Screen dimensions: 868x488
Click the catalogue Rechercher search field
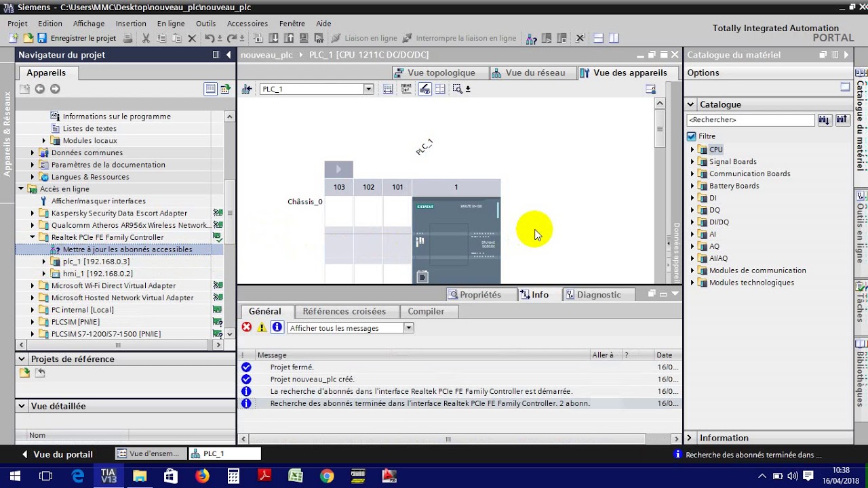point(750,120)
